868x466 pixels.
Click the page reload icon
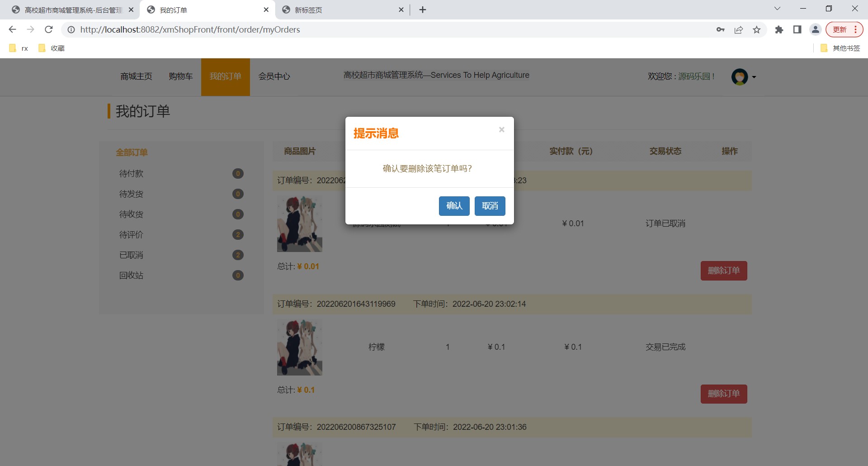[x=49, y=29]
